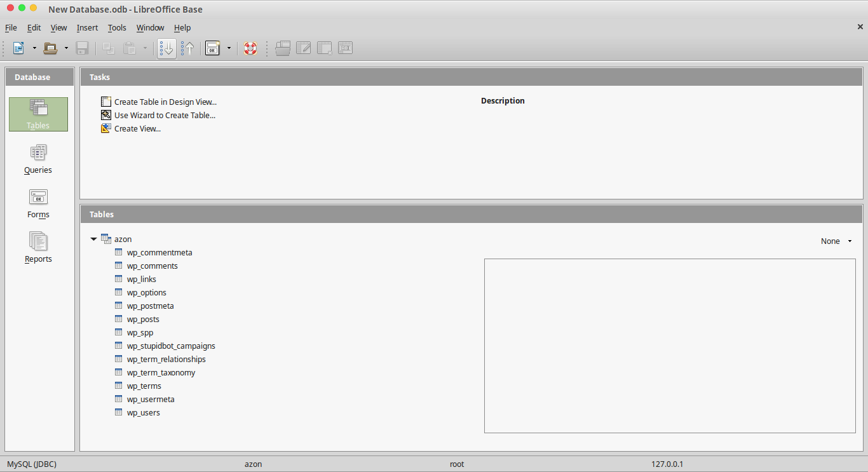
Task: Open the Form icon's dropdown arrow
Action: click(x=229, y=48)
